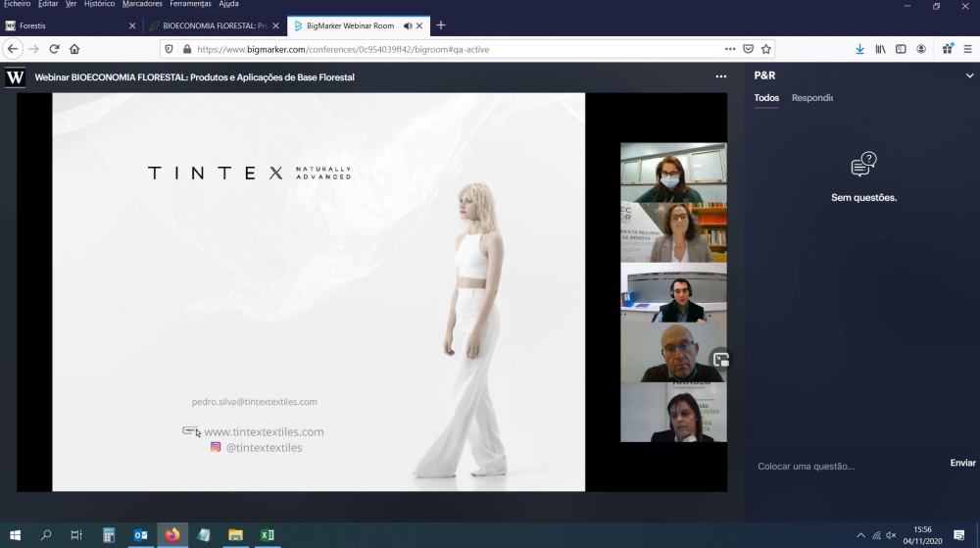Click picture-in-picture icon on video
Screen dimensions: 980x548
point(720,360)
